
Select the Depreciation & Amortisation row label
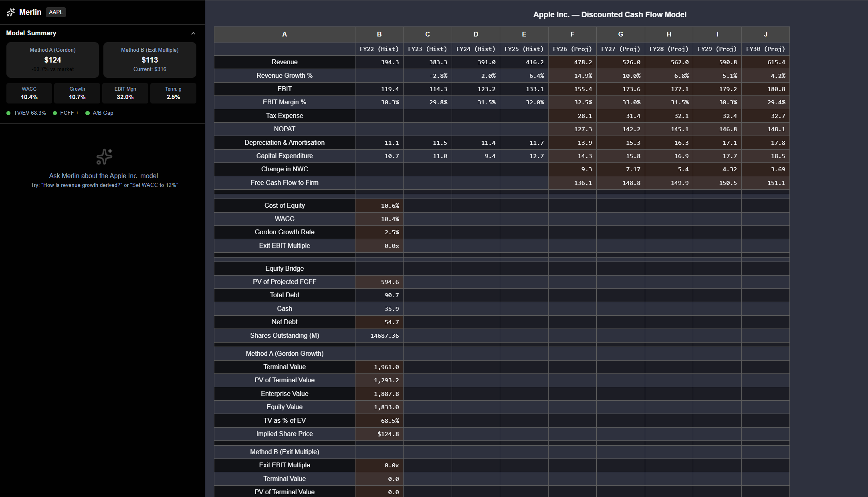[285, 143]
